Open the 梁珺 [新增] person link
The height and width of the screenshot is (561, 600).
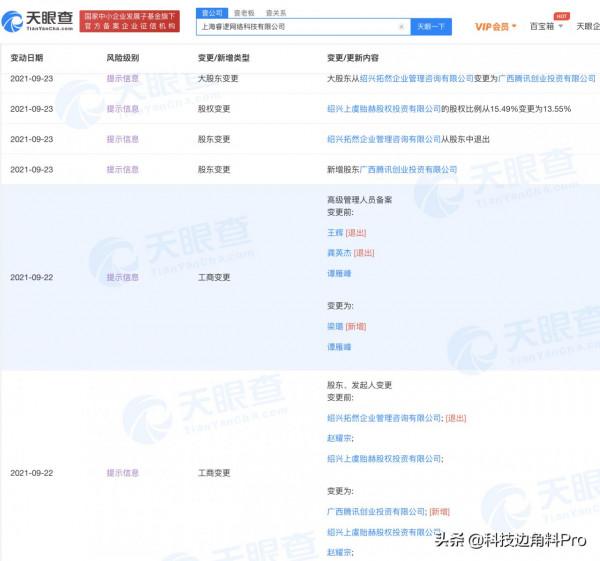tap(335, 326)
